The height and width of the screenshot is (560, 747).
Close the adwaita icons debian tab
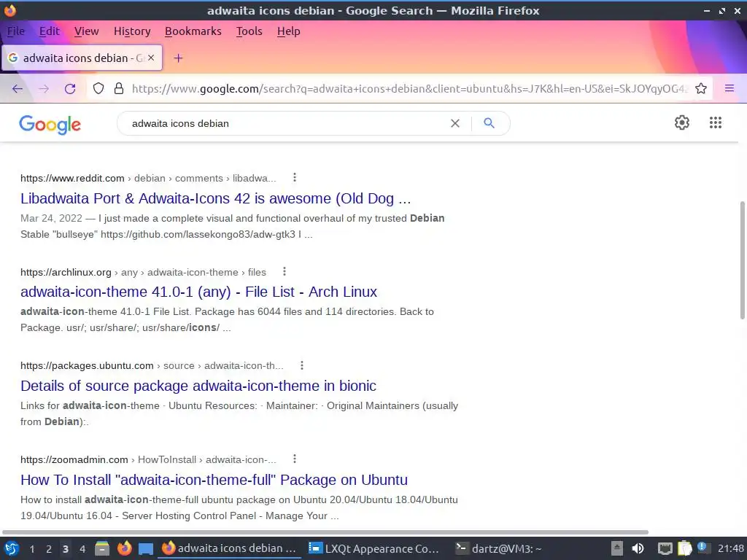(151, 58)
